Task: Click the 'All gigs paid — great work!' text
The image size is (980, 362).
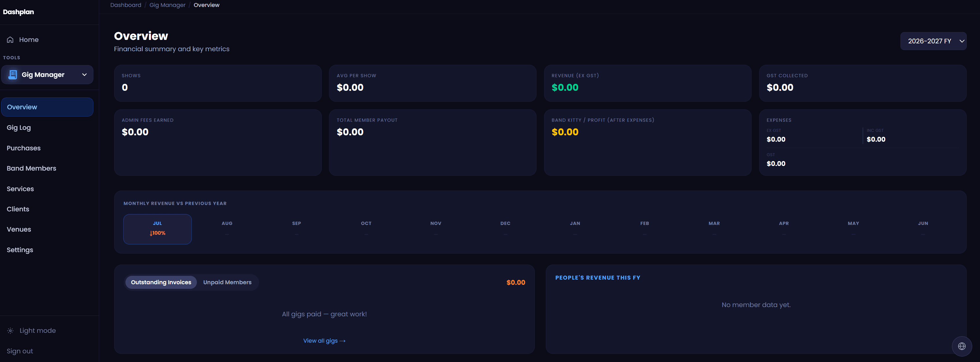Action: click(324, 314)
